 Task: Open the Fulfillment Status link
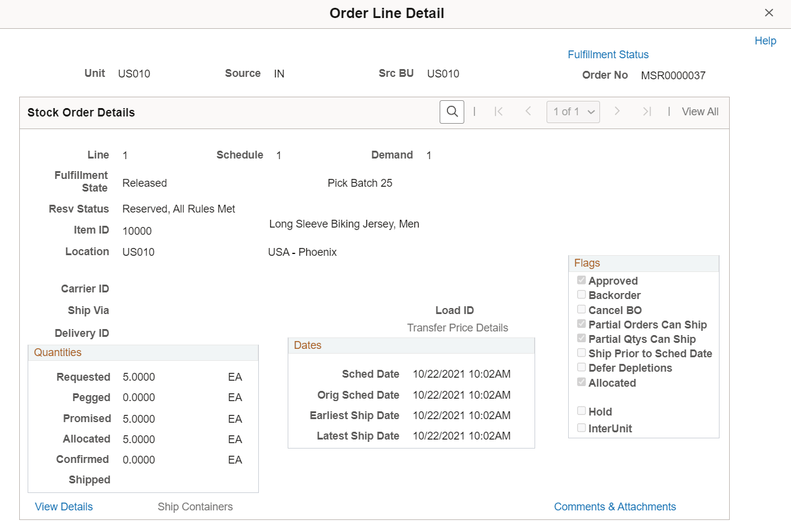pyautogui.click(x=608, y=54)
